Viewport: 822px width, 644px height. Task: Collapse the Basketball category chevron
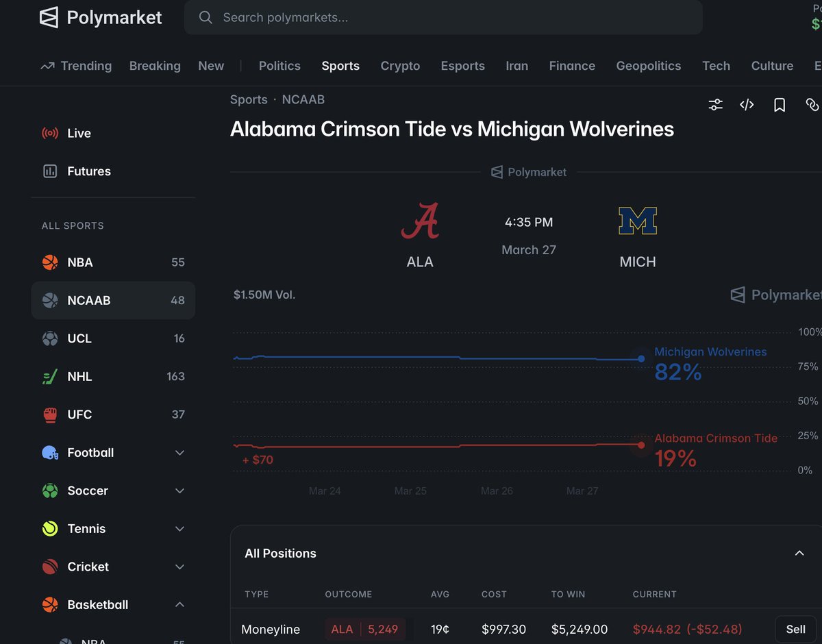[180, 605]
